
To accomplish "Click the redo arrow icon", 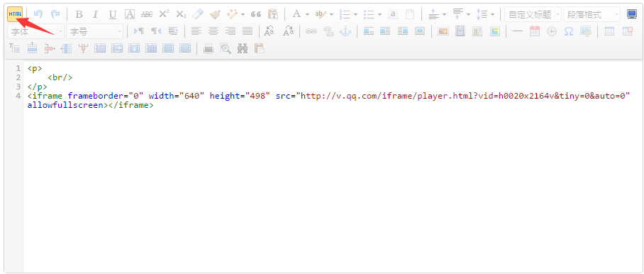I will point(55,14).
